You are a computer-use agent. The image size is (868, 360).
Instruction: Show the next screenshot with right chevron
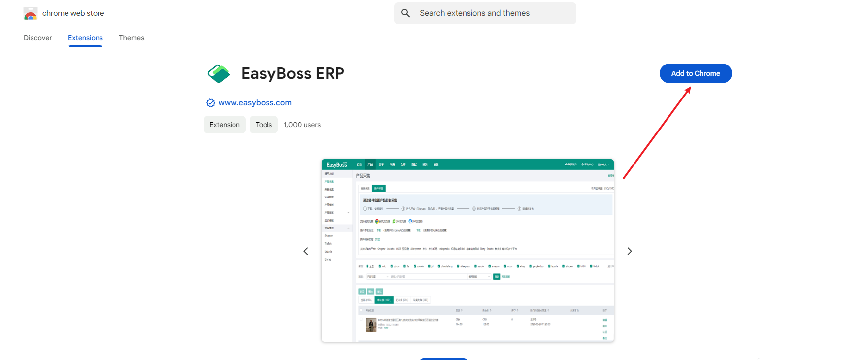click(630, 251)
